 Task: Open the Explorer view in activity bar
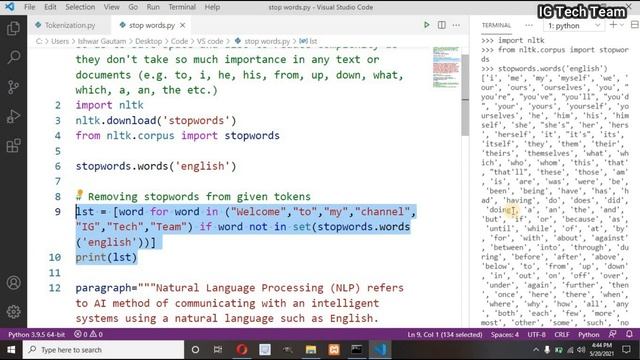(13, 28)
